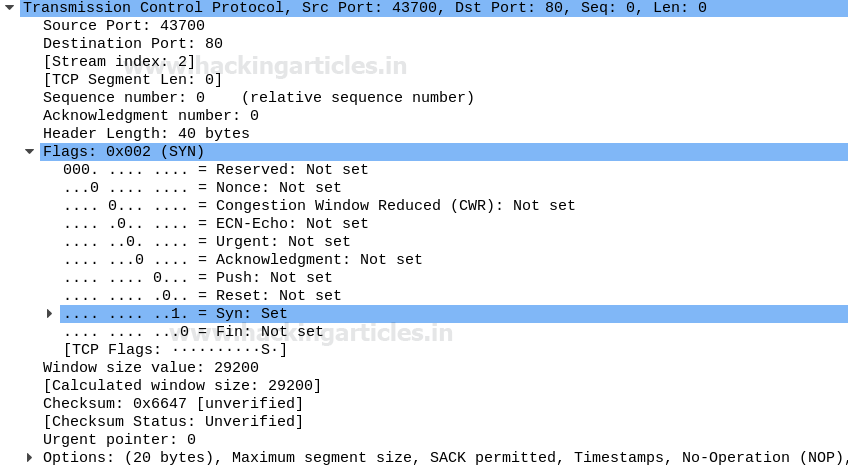The image size is (848, 470).
Task: Click the Checksum: 0x6647 [unverified] row
Action: click(x=172, y=404)
